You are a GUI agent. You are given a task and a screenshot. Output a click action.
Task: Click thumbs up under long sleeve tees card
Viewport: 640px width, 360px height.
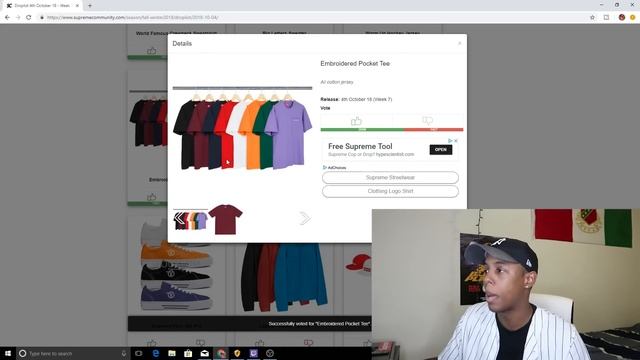point(260,343)
